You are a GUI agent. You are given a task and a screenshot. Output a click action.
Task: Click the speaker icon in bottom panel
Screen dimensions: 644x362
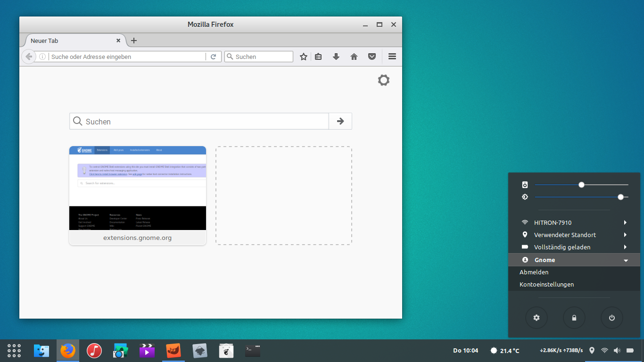(617, 351)
